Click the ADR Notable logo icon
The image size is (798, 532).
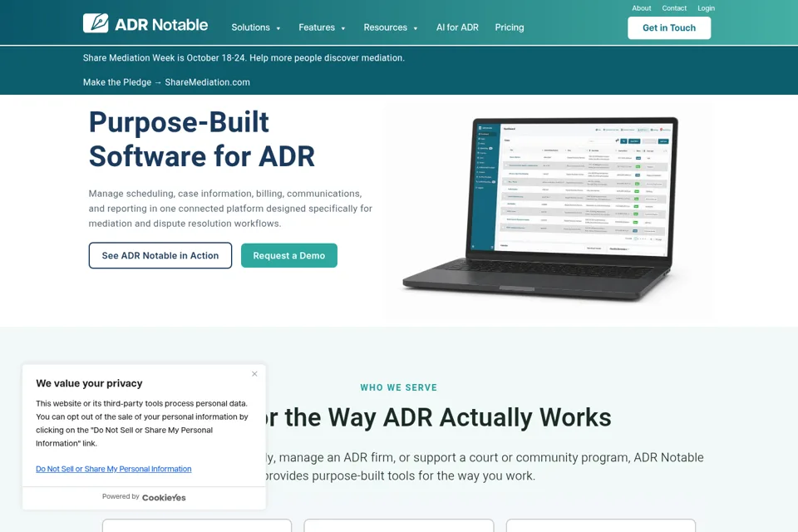pyautogui.click(x=96, y=23)
